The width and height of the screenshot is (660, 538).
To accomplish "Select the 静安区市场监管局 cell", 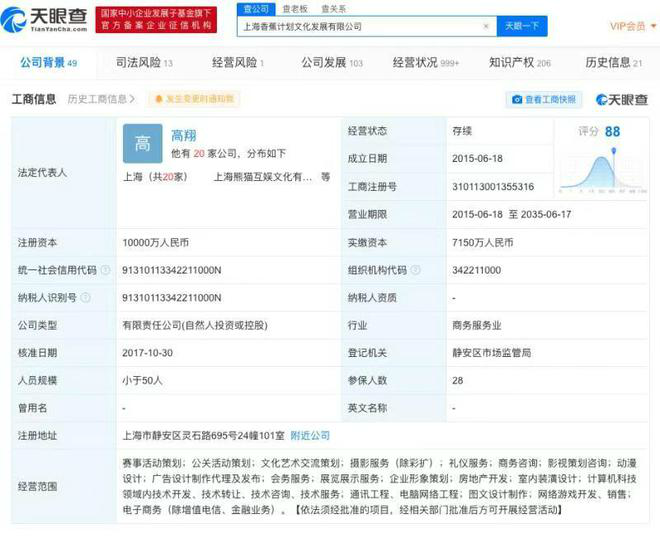I will tap(492, 353).
